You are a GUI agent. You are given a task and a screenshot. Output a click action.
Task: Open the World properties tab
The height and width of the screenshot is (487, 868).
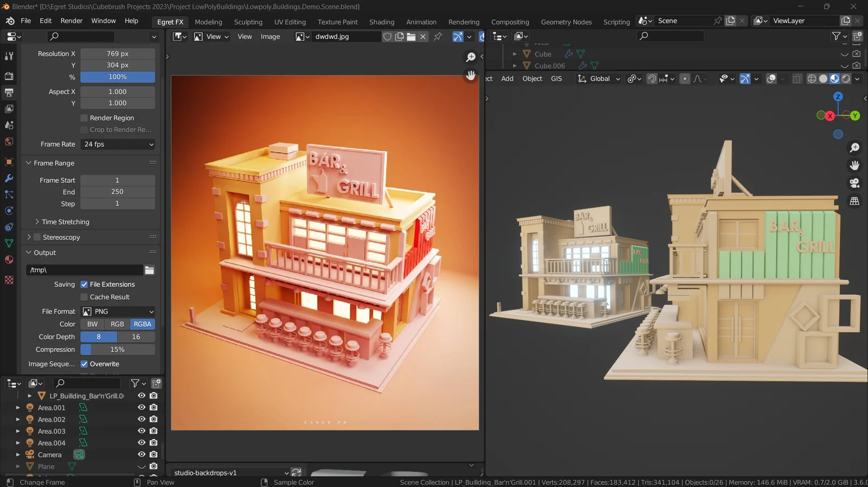click(x=9, y=142)
